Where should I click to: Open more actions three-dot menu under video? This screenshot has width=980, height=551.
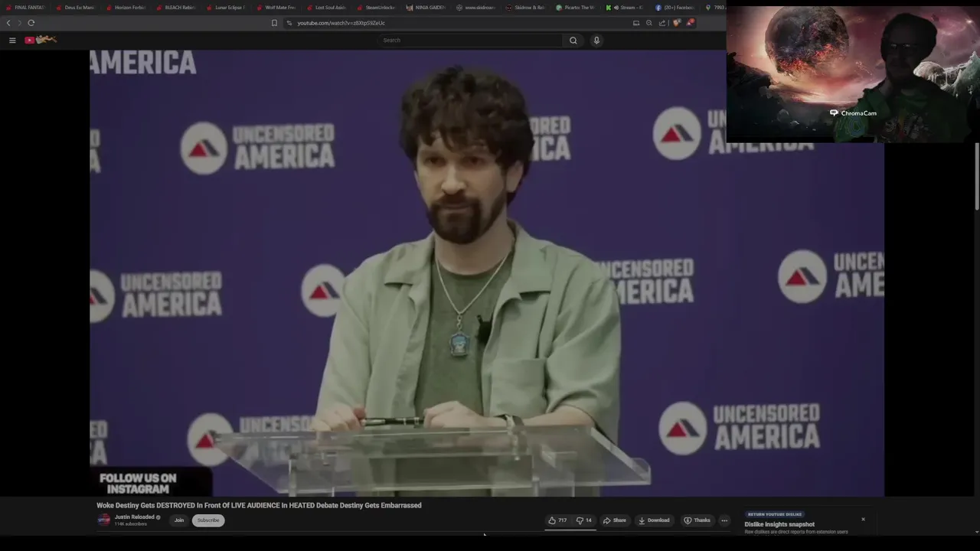click(x=724, y=520)
